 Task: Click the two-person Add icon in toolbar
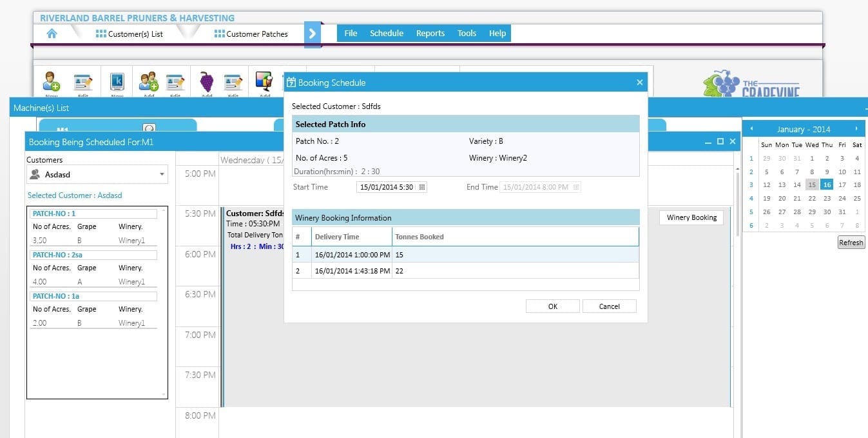149,82
